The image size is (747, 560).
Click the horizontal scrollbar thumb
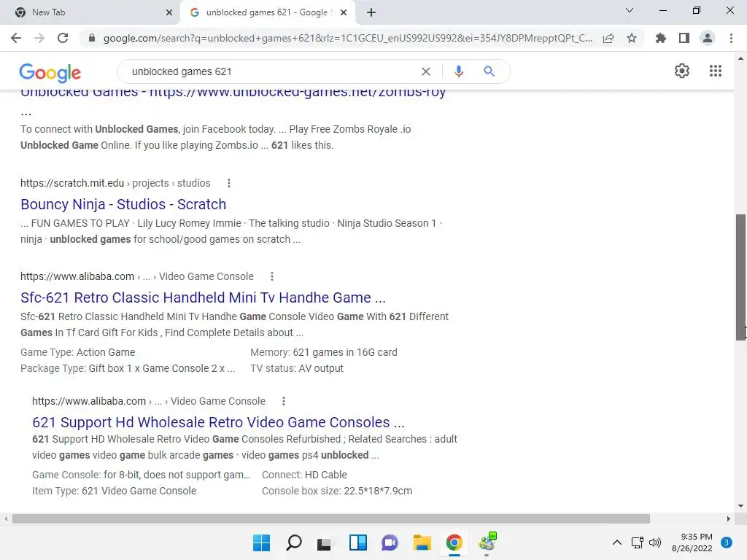point(331,518)
